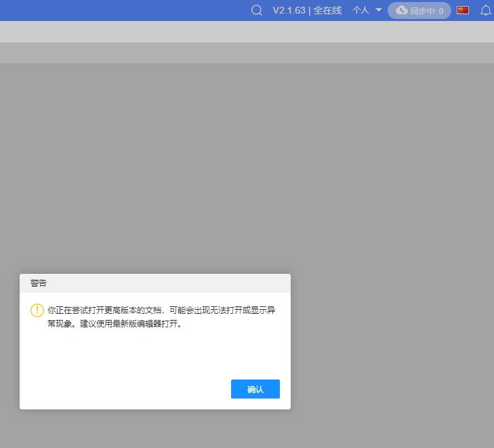Expand the 个人 dropdown arrow
Screen dimensions: 494x448
(x=379, y=10)
